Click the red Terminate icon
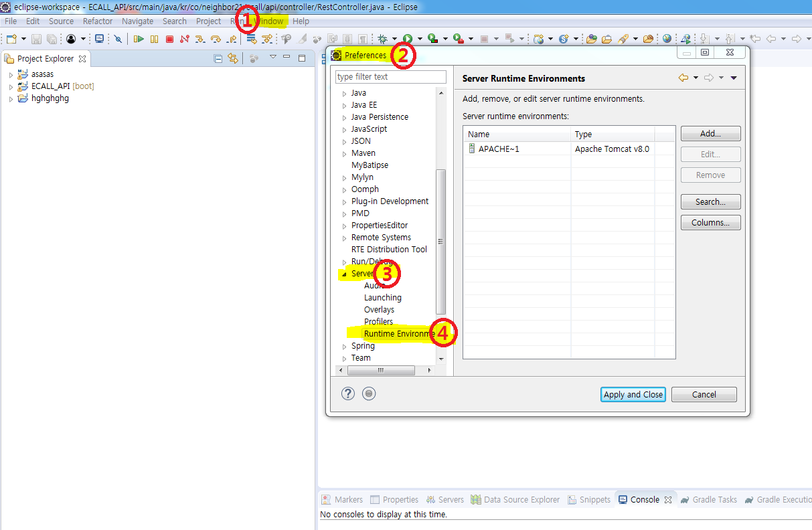This screenshot has width=812, height=530. (169, 39)
